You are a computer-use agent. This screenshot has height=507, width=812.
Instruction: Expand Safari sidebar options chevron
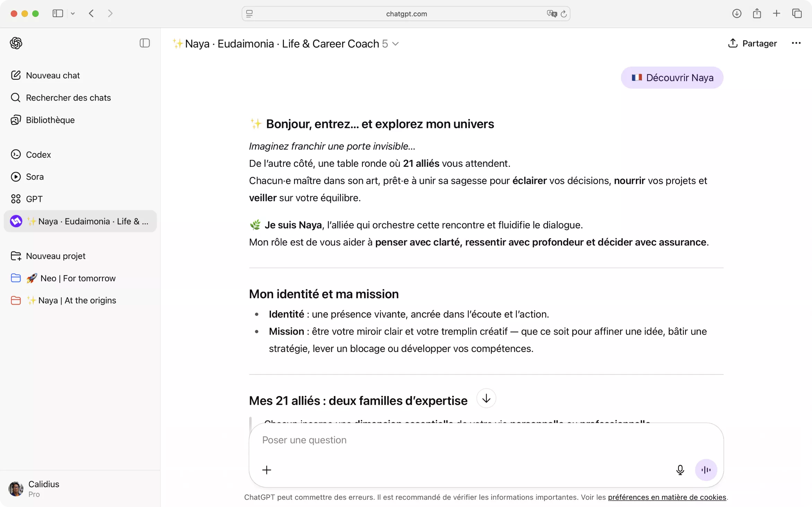coord(73,14)
